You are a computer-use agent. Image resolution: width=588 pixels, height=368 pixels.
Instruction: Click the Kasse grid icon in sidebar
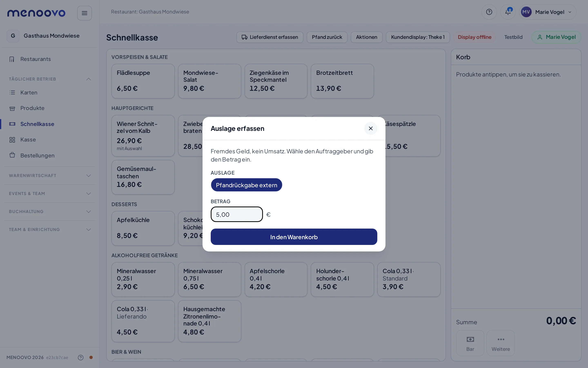tap(12, 140)
